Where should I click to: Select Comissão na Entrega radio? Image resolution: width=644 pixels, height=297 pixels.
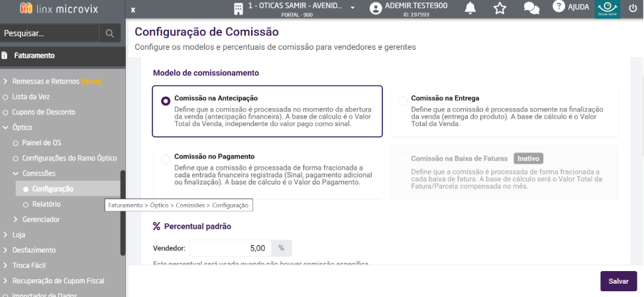(403, 101)
